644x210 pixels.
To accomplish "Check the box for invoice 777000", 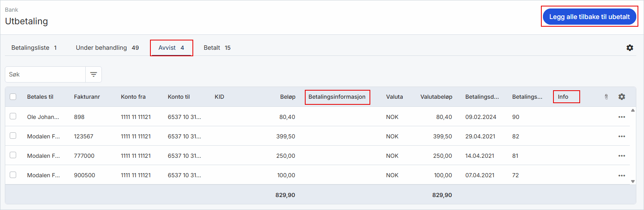I will click(13, 155).
